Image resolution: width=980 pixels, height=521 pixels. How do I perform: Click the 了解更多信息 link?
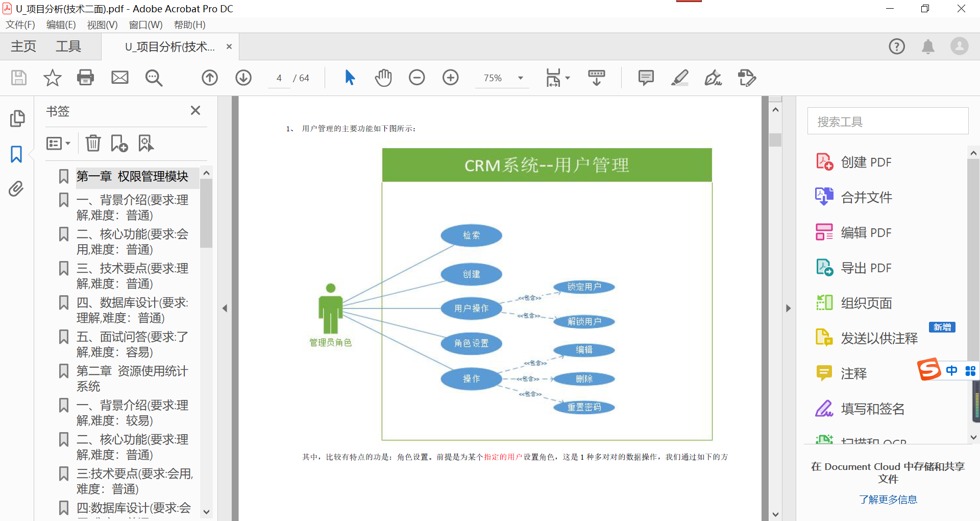click(x=888, y=499)
